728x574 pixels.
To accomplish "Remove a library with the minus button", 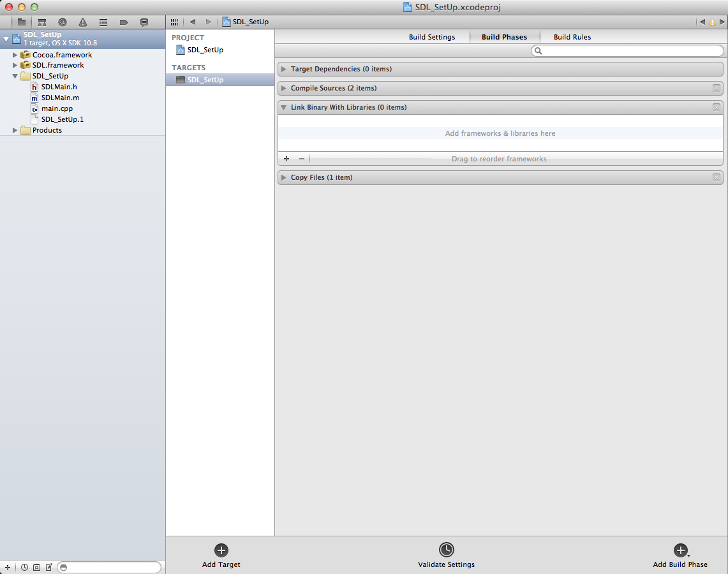I will (302, 159).
